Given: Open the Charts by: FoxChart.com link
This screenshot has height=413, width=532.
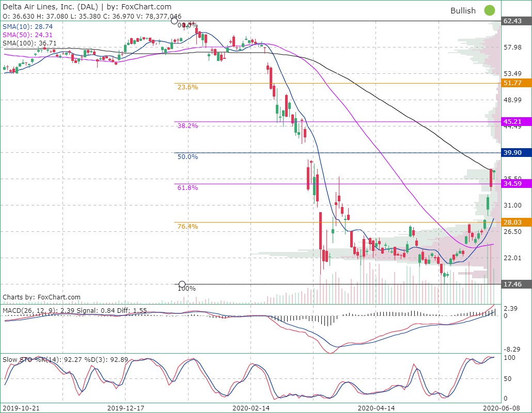Looking at the screenshot, I should pos(41,297).
